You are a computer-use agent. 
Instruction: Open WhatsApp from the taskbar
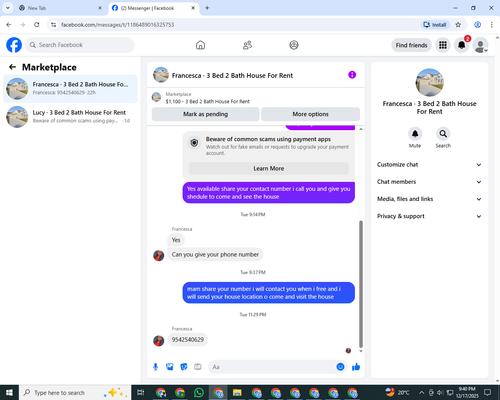199,393
